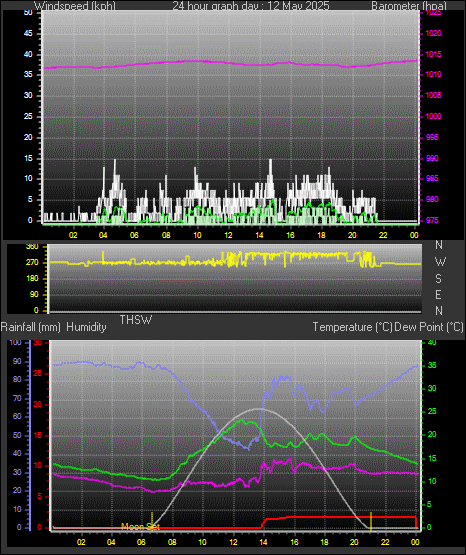Click the red rainfall line step near hour 14

click(264, 523)
